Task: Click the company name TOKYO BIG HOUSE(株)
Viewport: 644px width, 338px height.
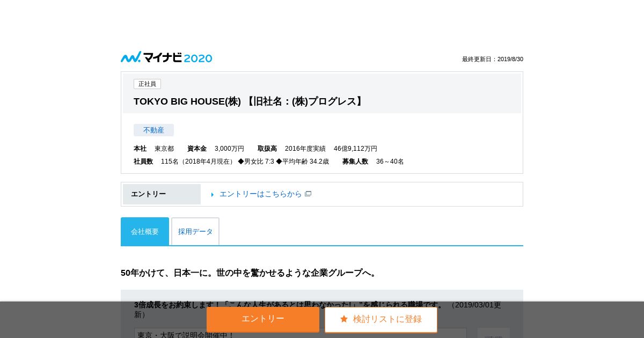Action: click(187, 101)
